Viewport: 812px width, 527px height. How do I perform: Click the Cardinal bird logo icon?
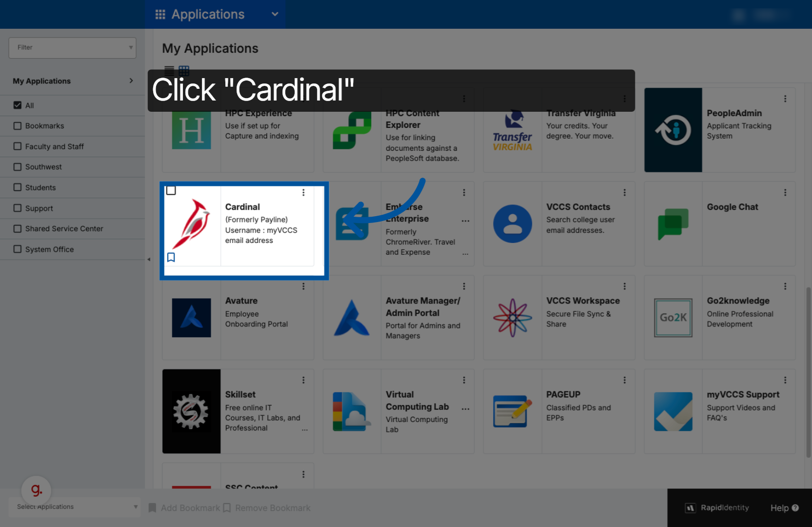tap(192, 224)
